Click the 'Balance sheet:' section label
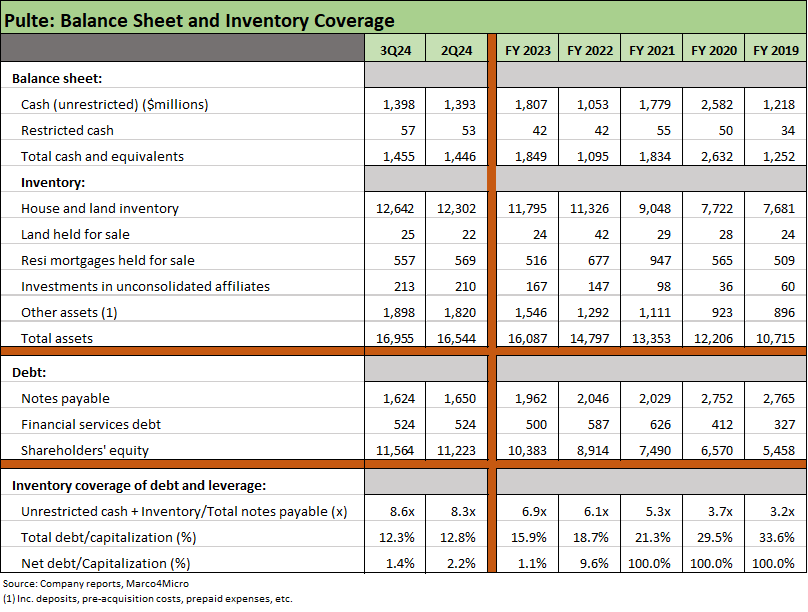This screenshot has height=612, width=808. click(x=57, y=78)
